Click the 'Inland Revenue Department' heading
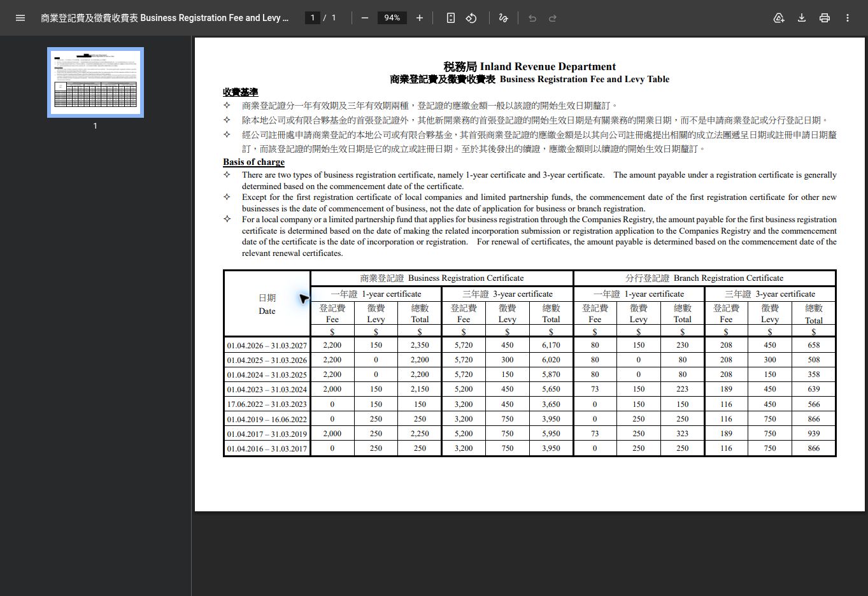Screen dimensions: 868x596 [x=548, y=66]
